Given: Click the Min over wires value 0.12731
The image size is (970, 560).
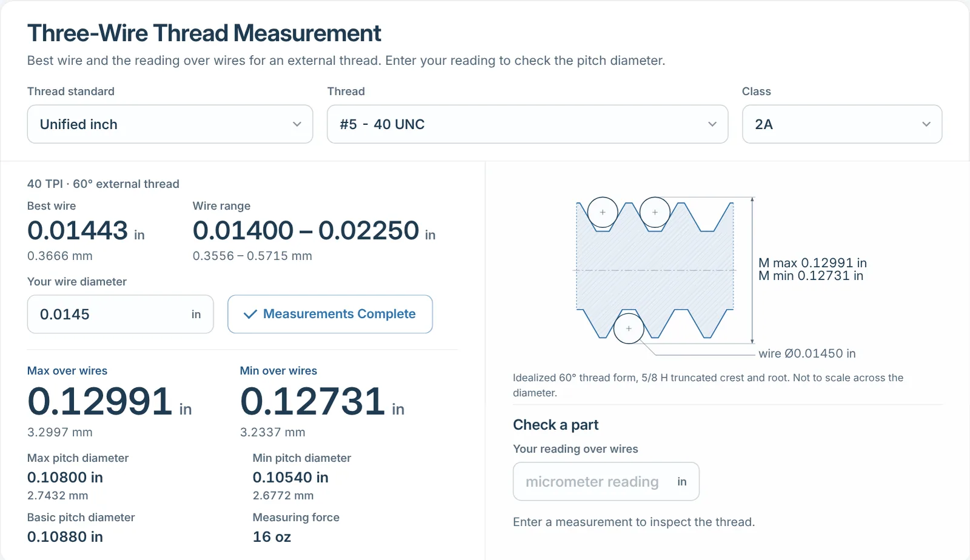Looking at the screenshot, I should click(312, 401).
